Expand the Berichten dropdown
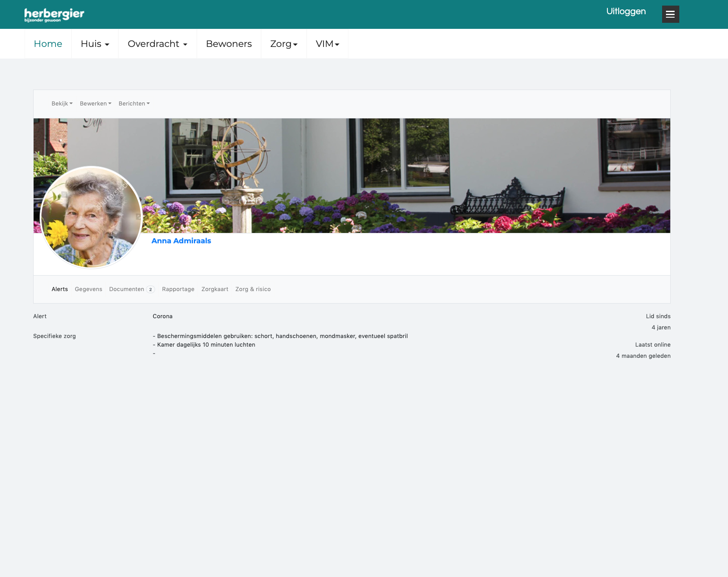728x577 pixels. click(134, 104)
